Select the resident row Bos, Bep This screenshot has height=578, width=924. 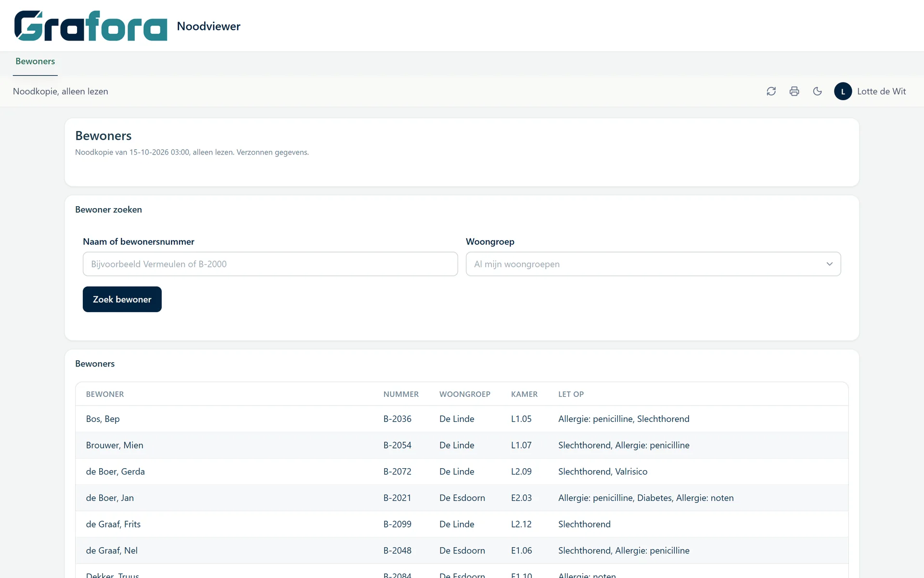click(x=462, y=419)
